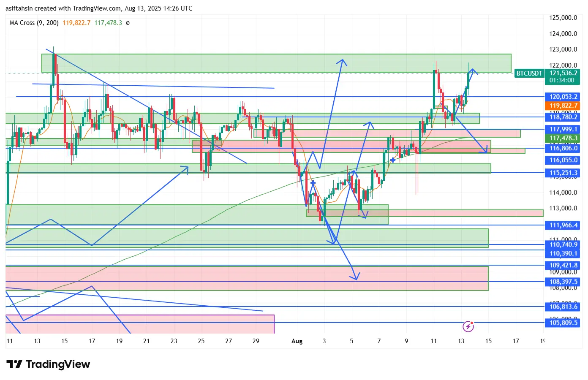Click the 123,000.0 price axis label
Screen dimensions: 588x380
pos(563,49)
